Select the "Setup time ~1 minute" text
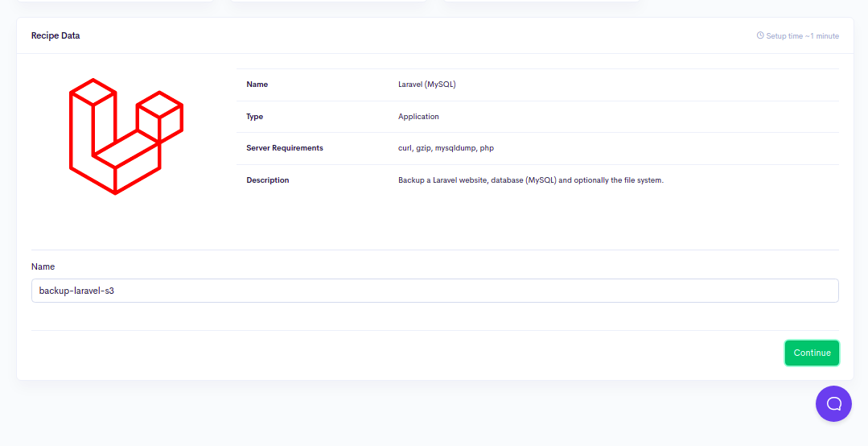 click(802, 36)
